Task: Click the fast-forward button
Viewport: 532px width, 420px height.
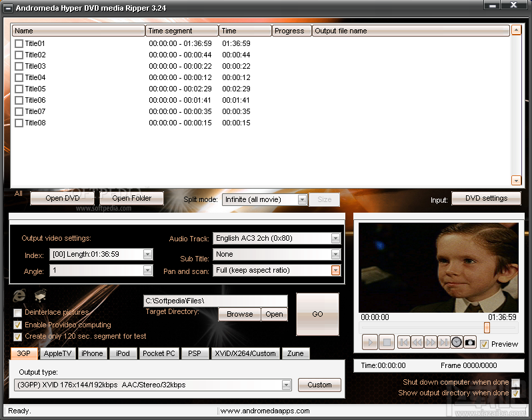Action: pos(431,342)
